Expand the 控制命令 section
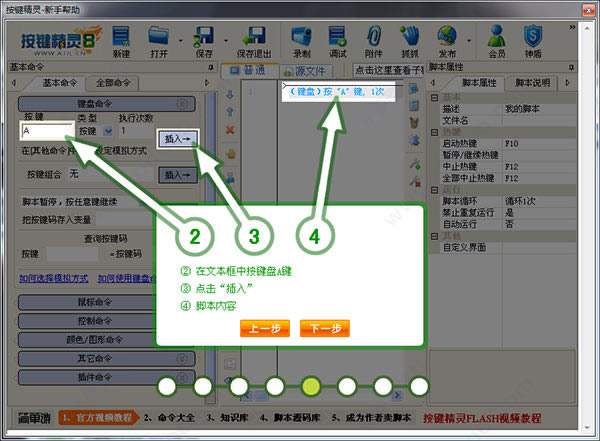 click(94, 321)
